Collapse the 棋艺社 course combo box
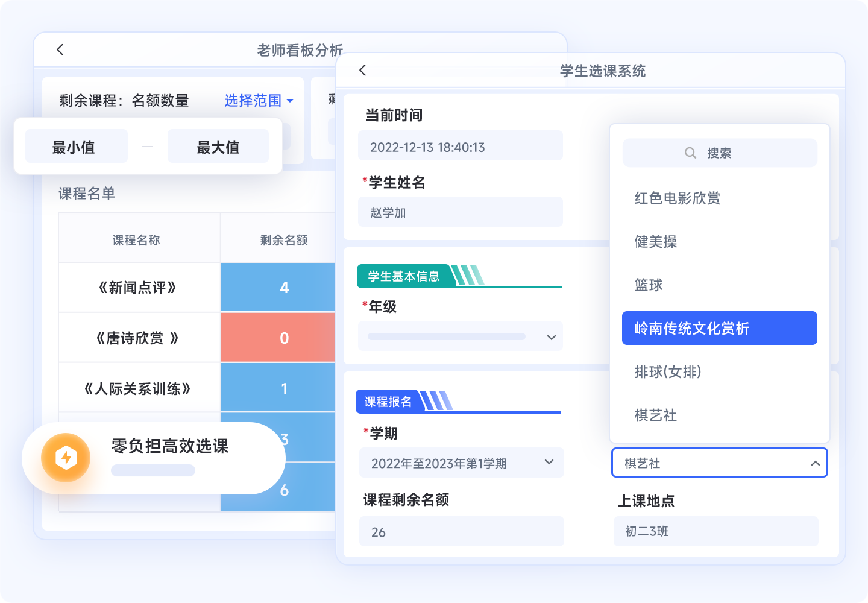 click(x=720, y=463)
